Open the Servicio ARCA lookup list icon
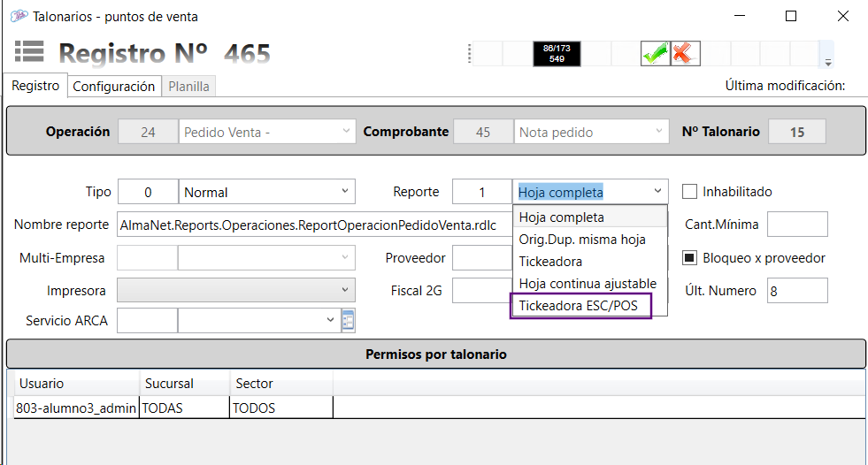Image resolution: width=868 pixels, height=465 pixels. click(x=348, y=321)
